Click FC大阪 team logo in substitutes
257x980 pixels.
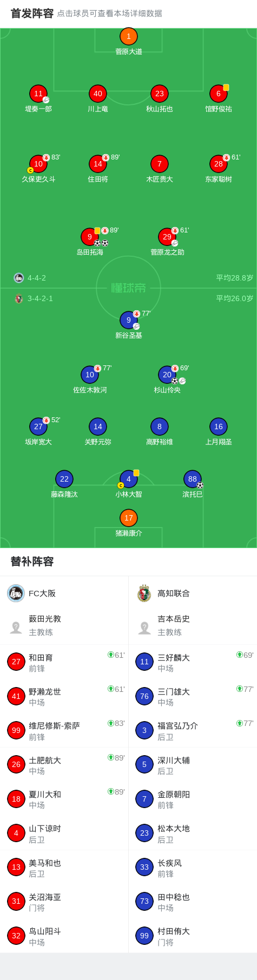16,594
